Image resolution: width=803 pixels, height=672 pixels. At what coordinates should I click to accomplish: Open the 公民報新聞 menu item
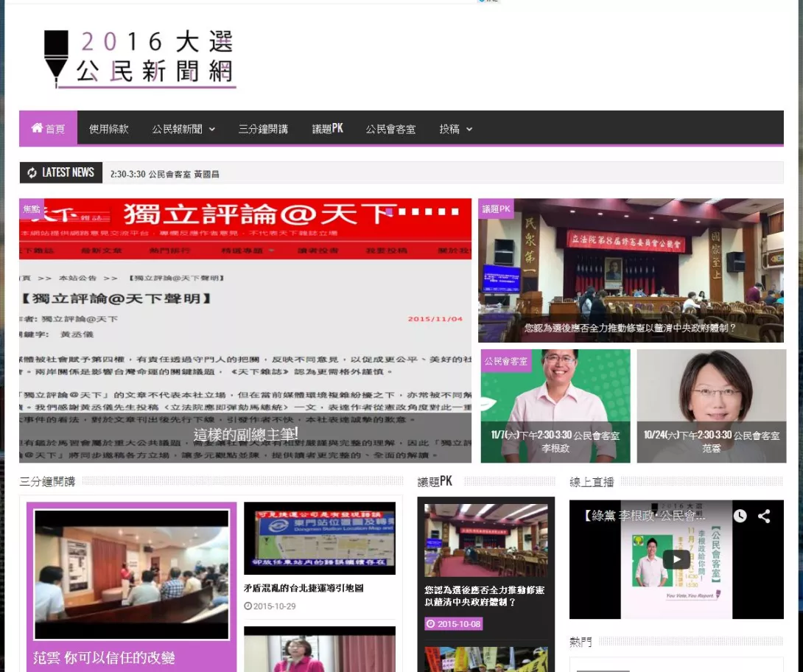coord(178,128)
